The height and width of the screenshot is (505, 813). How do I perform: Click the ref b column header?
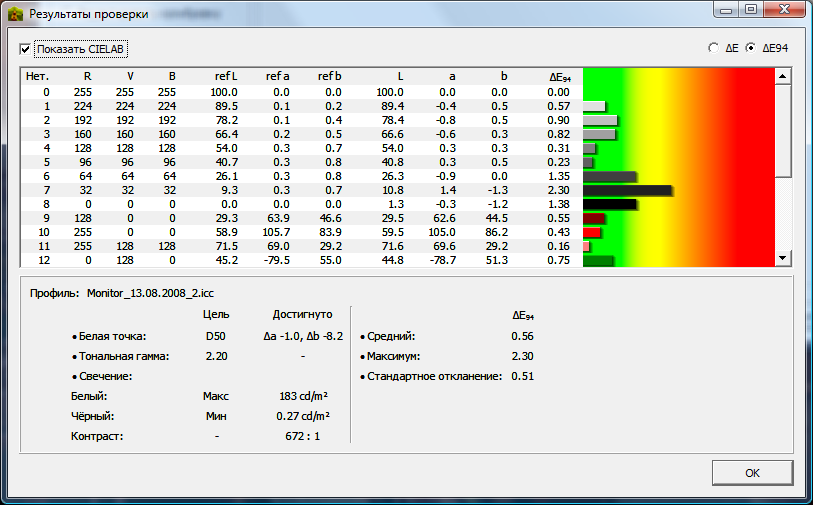pyautogui.click(x=329, y=76)
